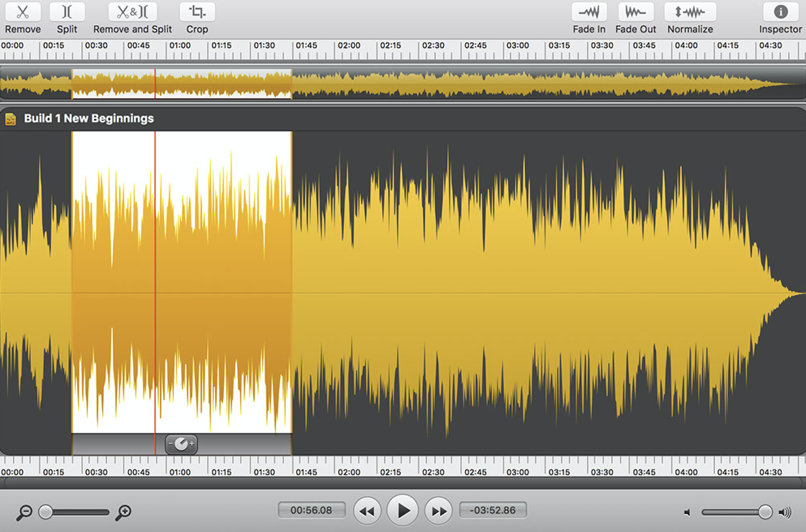The image size is (806, 532).
Task: Click the low-volume speaker icon
Action: 687,513
